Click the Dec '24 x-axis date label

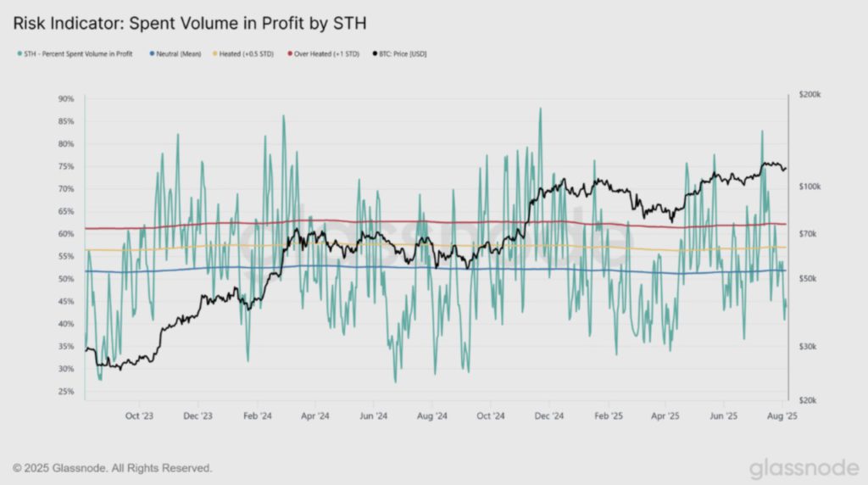point(549,416)
